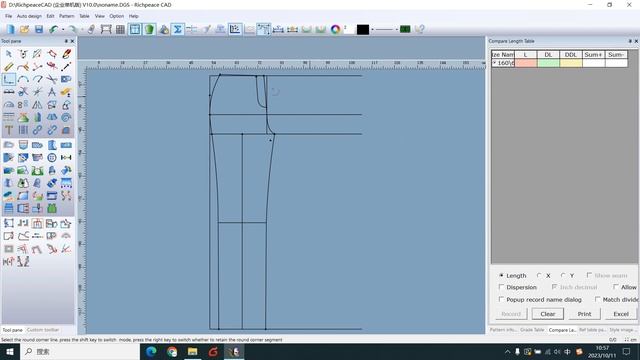Open the Table menu
The height and width of the screenshot is (360, 640).
pyautogui.click(x=84, y=16)
